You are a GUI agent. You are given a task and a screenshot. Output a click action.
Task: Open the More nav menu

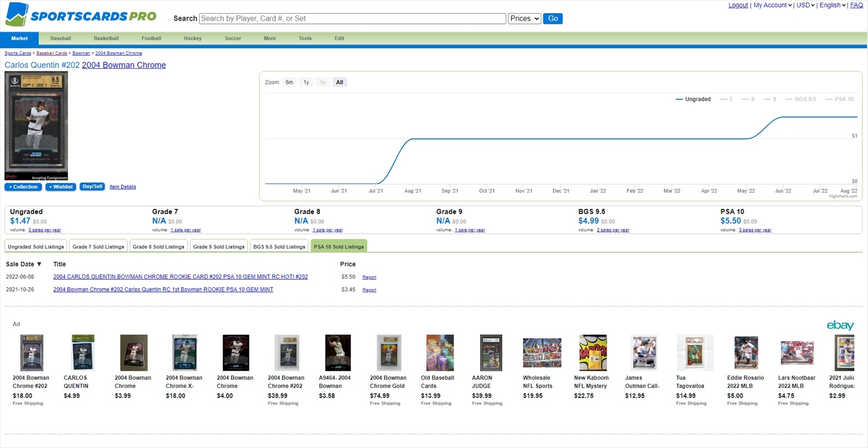coord(270,39)
